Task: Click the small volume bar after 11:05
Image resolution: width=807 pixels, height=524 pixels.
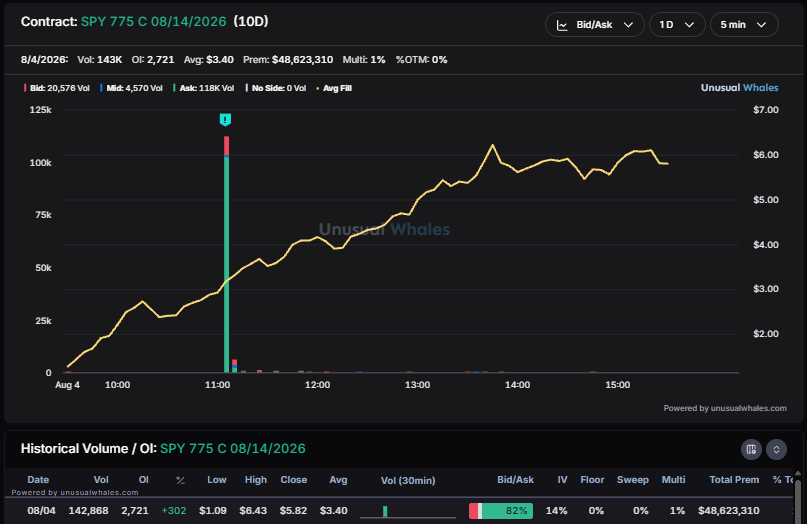Action: point(235,366)
